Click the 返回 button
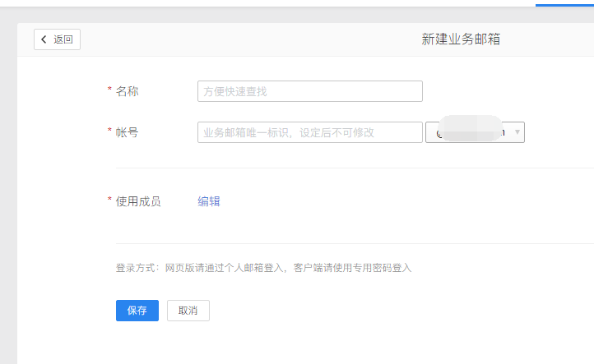 point(57,39)
